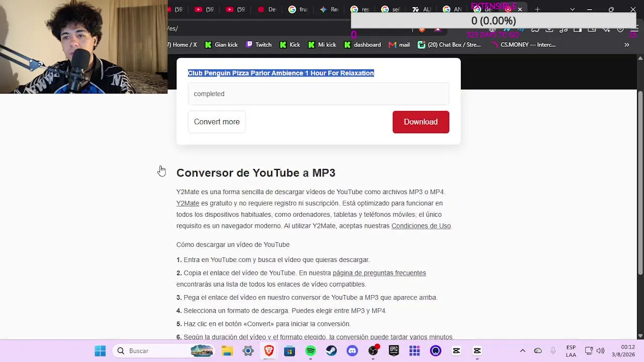Open the Mi kick bookmark
The width and height of the screenshot is (644, 362).
click(x=322, y=45)
